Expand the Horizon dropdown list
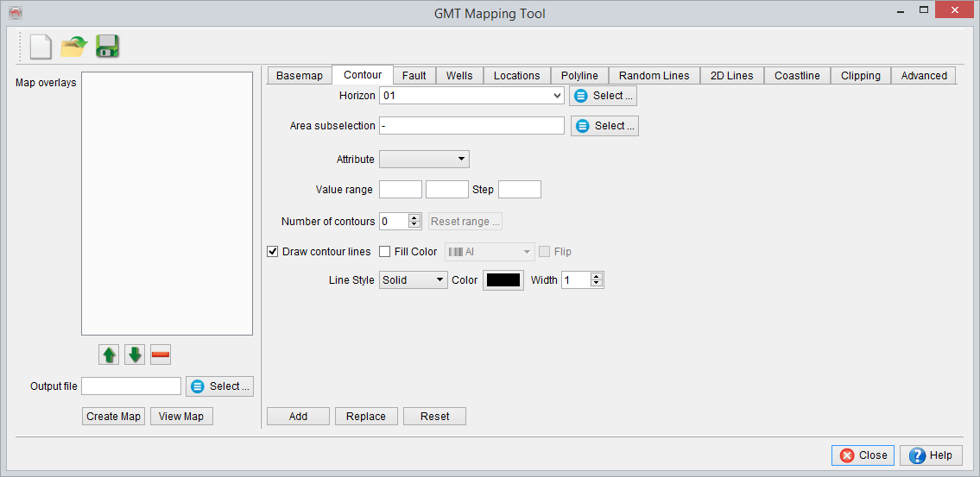The image size is (980, 477). [557, 96]
